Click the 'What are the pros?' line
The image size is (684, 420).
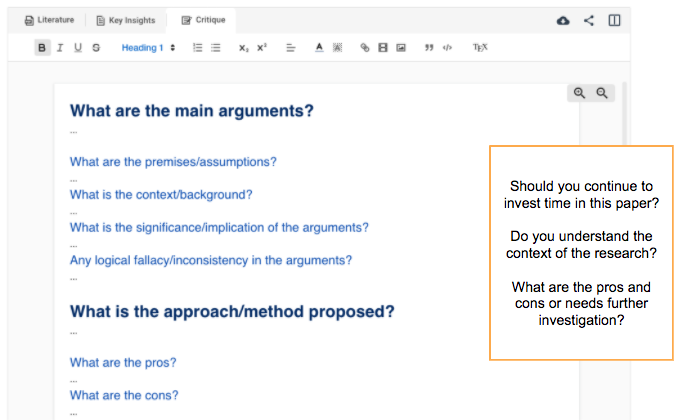click(123, 362)
